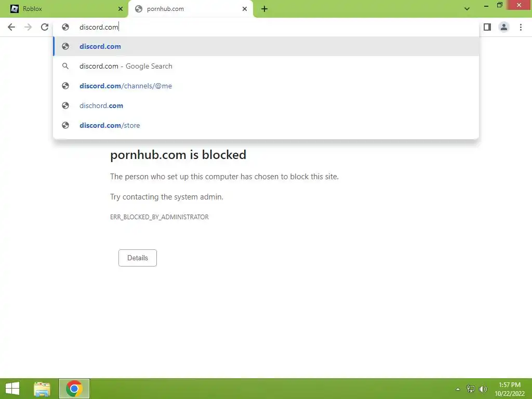The image size is (532, 399).
Task: Open the Chrome three-dot menu
Action: coord(521,27)
